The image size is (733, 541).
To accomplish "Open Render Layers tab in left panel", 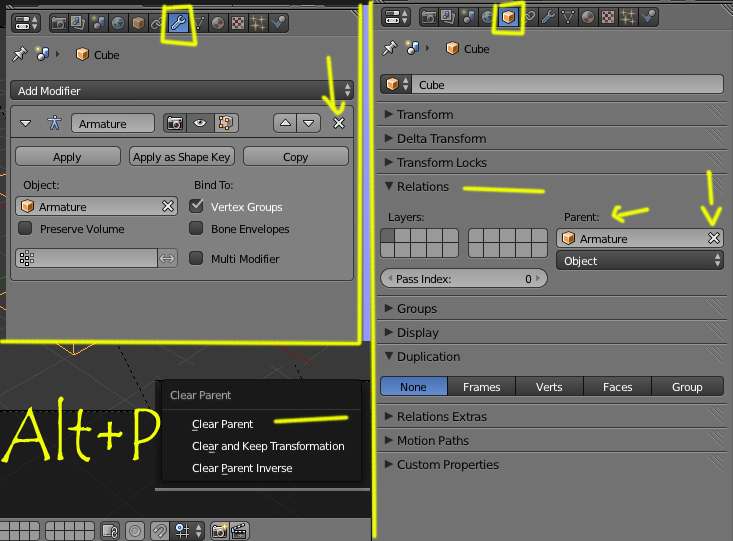I will 78,23.
